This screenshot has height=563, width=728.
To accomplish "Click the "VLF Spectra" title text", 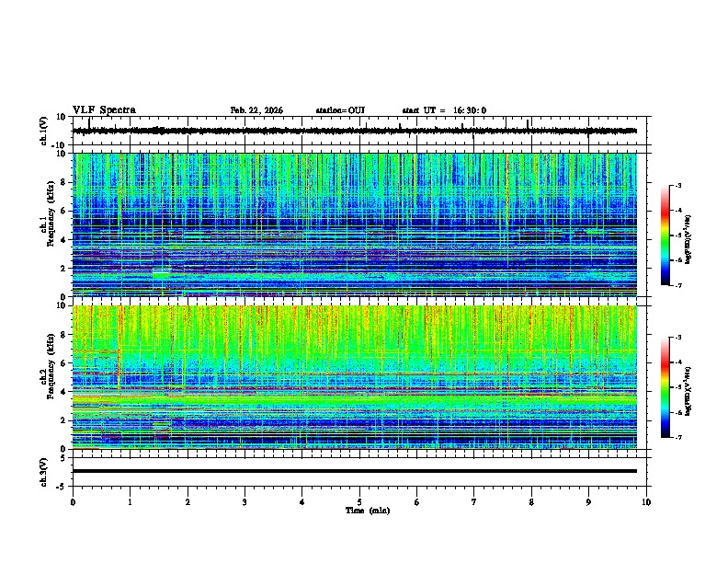I will pyautogui.click(x=104, y=110).
